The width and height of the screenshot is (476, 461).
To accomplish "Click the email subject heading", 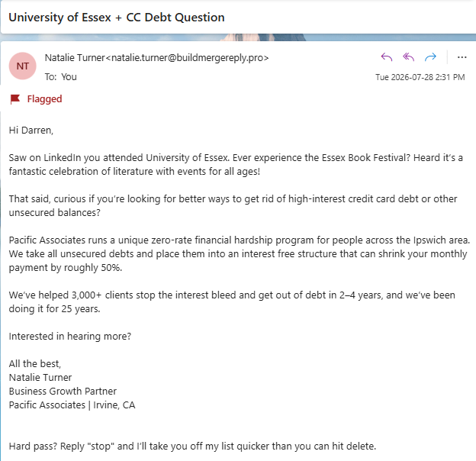I will pyautogui.click(x=117, y=18).
